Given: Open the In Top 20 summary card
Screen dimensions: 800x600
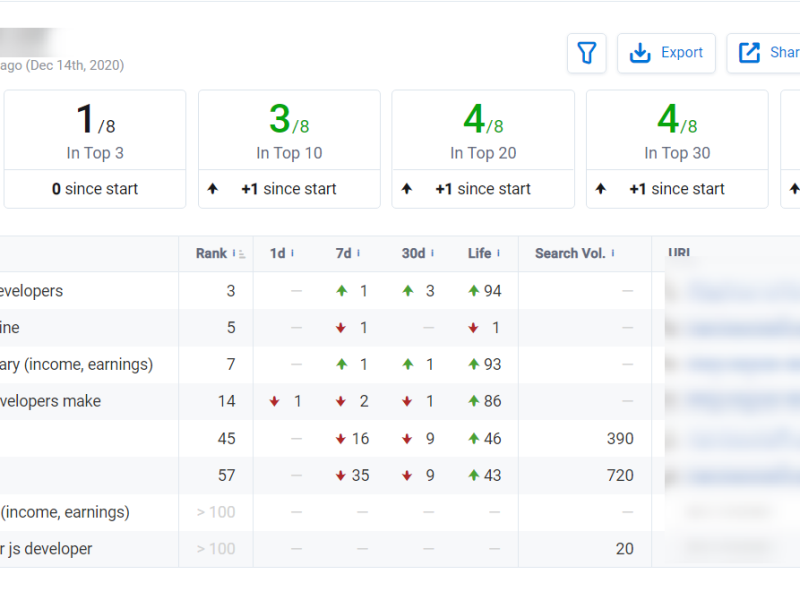Looking at the screenshot, I should point(483,130).
